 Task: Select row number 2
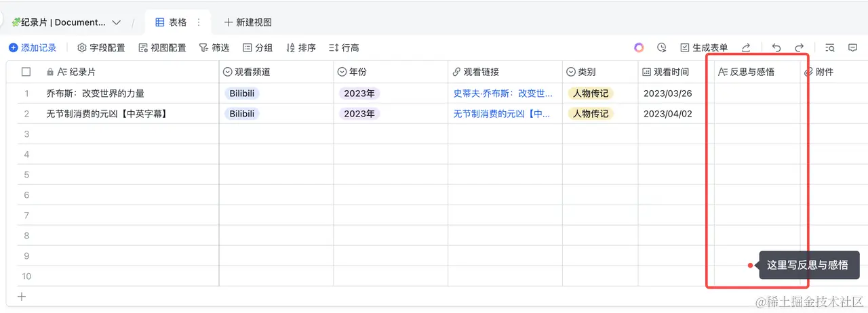[26, 114]
